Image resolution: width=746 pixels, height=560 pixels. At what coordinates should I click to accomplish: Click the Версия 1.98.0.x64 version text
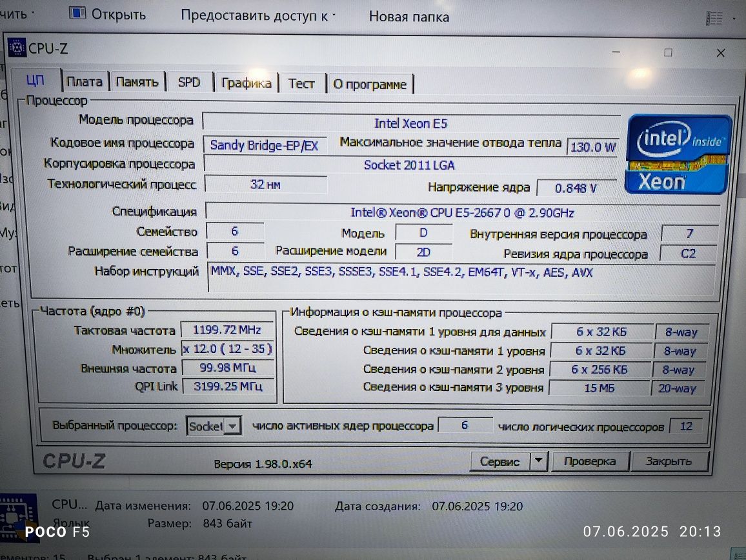pyautogui.click(x=263, y=464)
